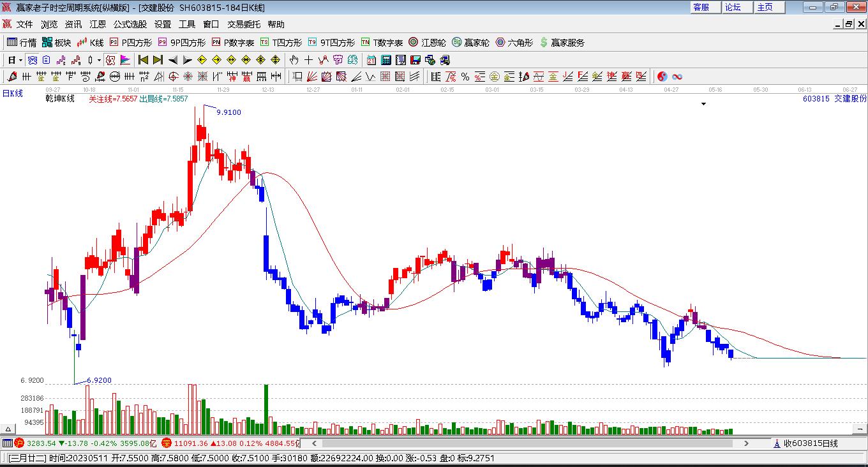Viewport: 868px width, 467px height.
Task: Open the T四方形 tool
Action: 281,43
